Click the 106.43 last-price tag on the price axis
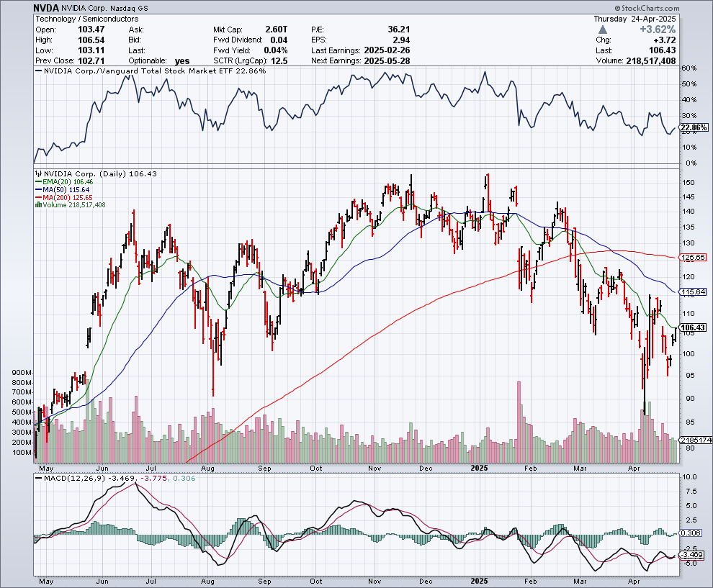The image size is (713, 588). click(694, 327)
